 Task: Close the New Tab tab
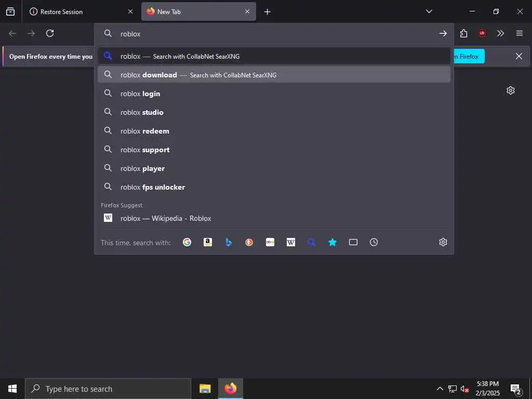[247, 12]
